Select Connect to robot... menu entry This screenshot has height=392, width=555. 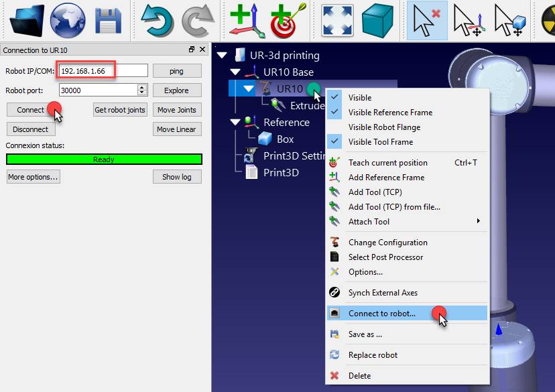pyautogui.click(x=381, y=314)
